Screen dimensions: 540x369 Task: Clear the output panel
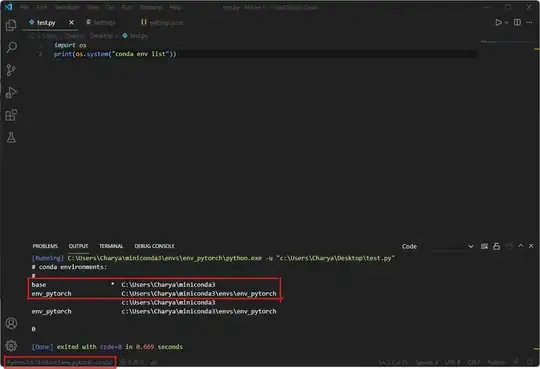[485, 246]
